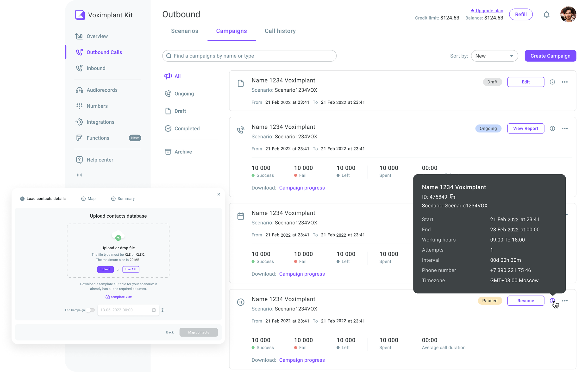Click the Voximplant Kit logo

[104, 15]
